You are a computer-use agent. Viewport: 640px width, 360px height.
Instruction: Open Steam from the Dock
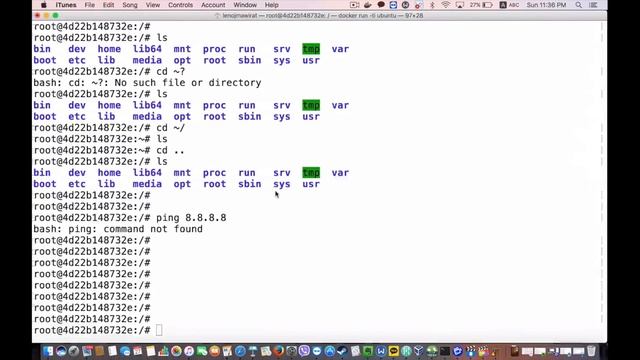(342, 351)
